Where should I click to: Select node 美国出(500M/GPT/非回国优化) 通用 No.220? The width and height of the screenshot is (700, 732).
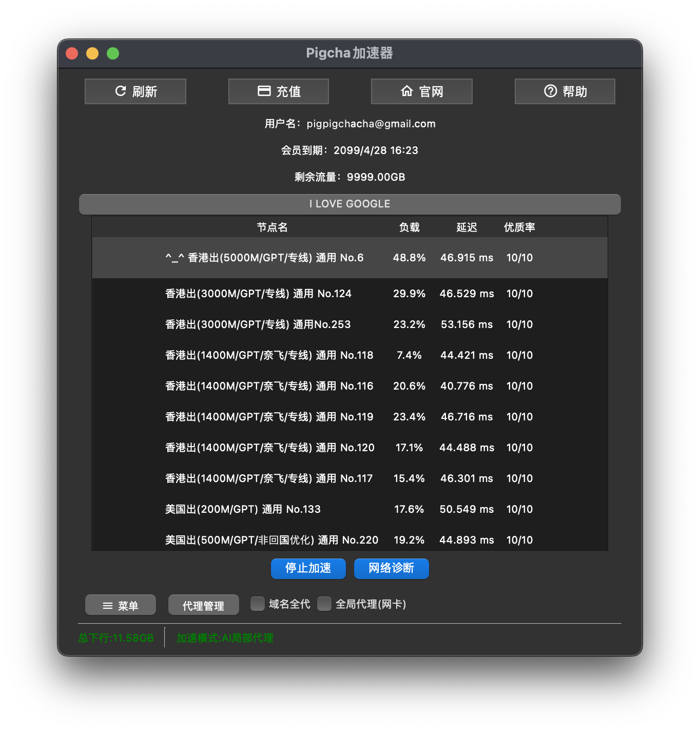pos(350,538)
